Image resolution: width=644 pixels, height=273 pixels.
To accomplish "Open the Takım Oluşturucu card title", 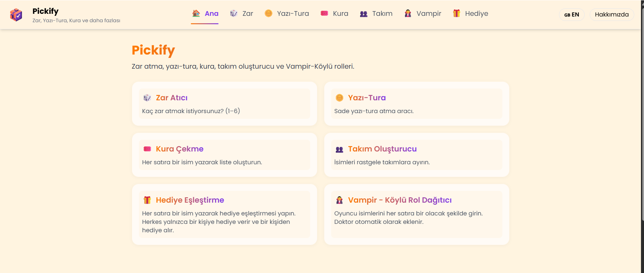I will 382,149.
